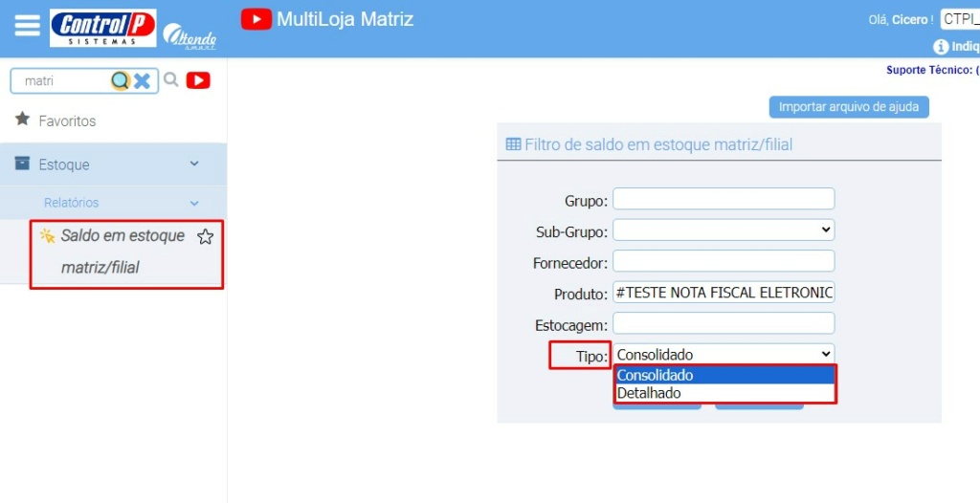Open YouTube video beside MultiLoja Matriz title

[256, 19]
